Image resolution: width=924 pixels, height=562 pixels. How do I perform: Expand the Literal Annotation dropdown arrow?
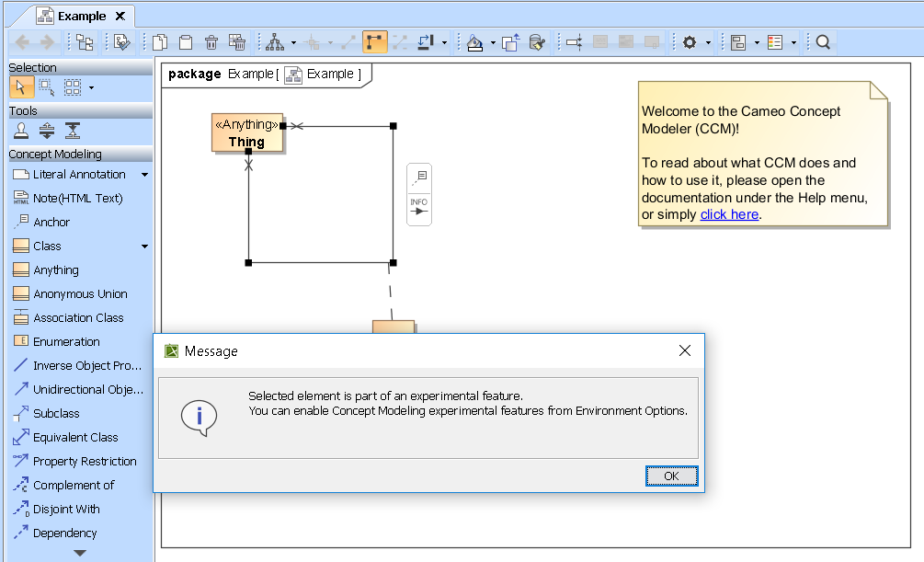(x=144, y=175)
